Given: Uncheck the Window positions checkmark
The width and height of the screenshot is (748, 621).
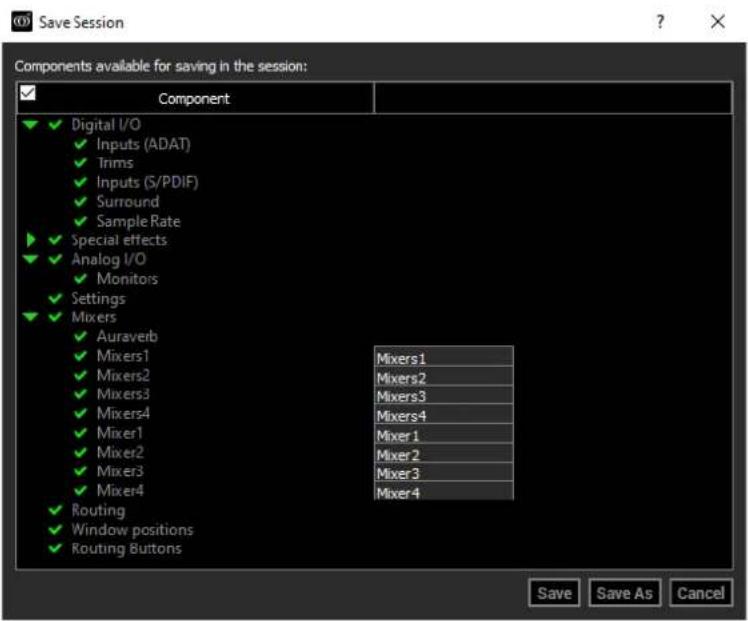Looking at the screenshot, I should coord(55,530).
